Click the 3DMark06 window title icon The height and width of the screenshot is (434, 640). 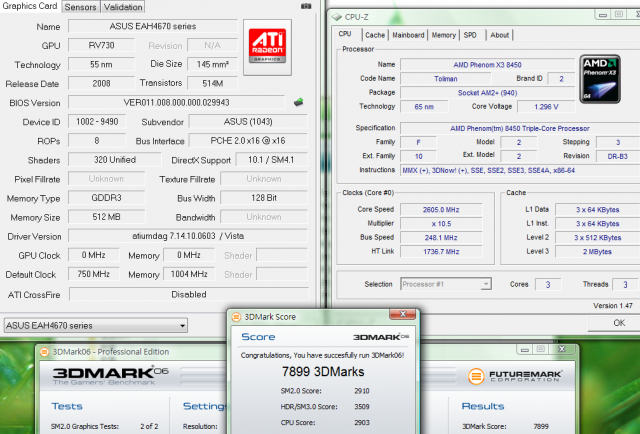(44, 352)
